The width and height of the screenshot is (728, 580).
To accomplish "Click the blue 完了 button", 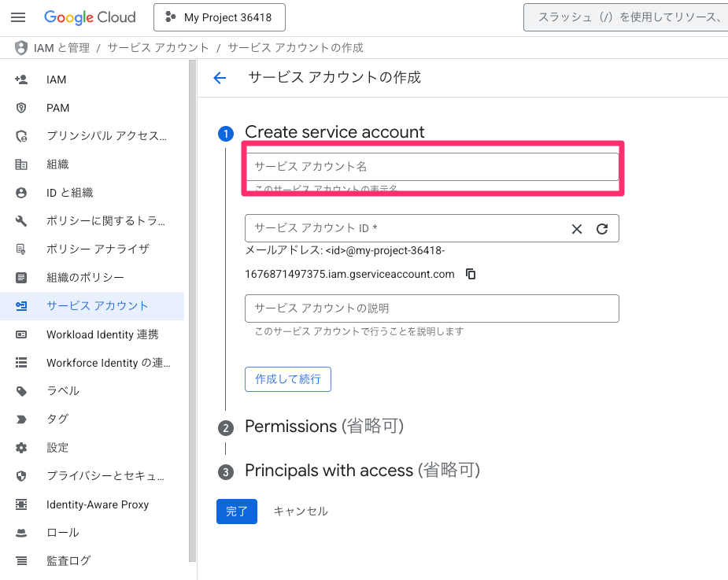I will click(x=237, y=512).
